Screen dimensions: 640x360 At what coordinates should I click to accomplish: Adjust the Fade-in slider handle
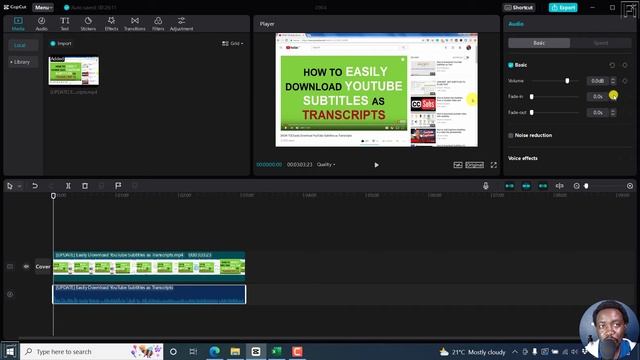coord(531,97)
